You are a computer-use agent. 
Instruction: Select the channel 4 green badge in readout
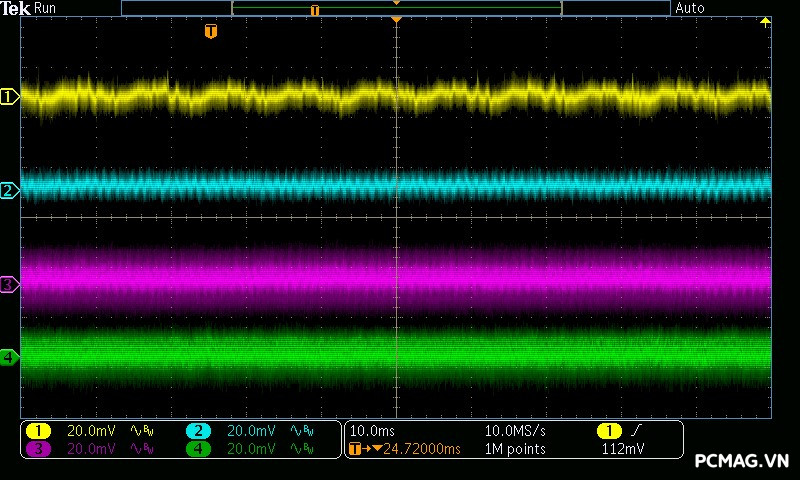point(199,449)
